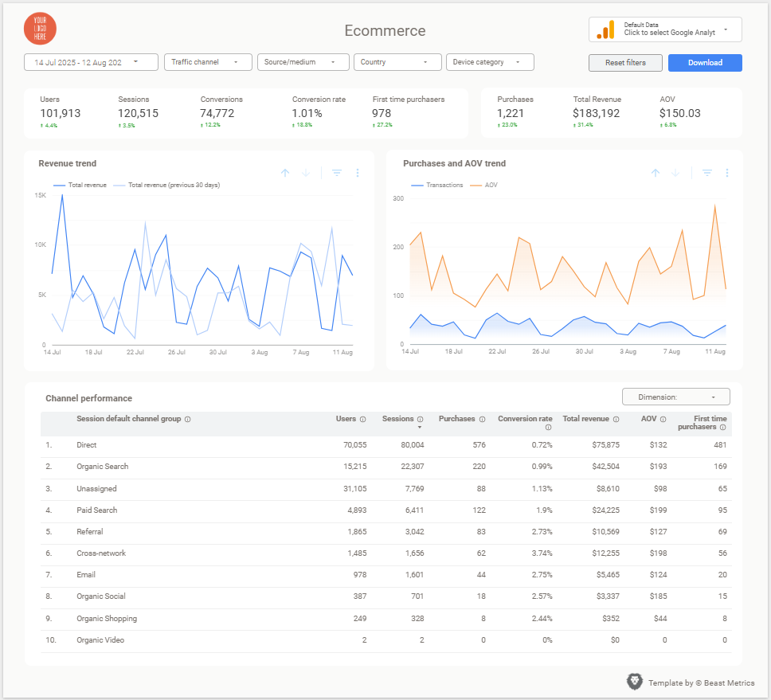The width and height of the screenshot is (771, 700).
Task: Click the Purchases scorecard value 1,221
Action: click(x=511, y=114)
